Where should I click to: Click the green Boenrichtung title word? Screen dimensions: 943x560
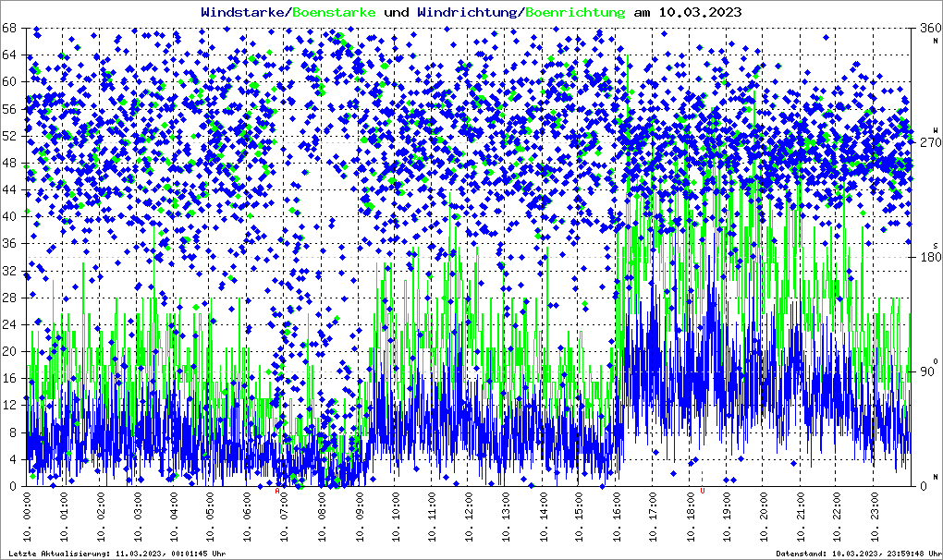574,12
